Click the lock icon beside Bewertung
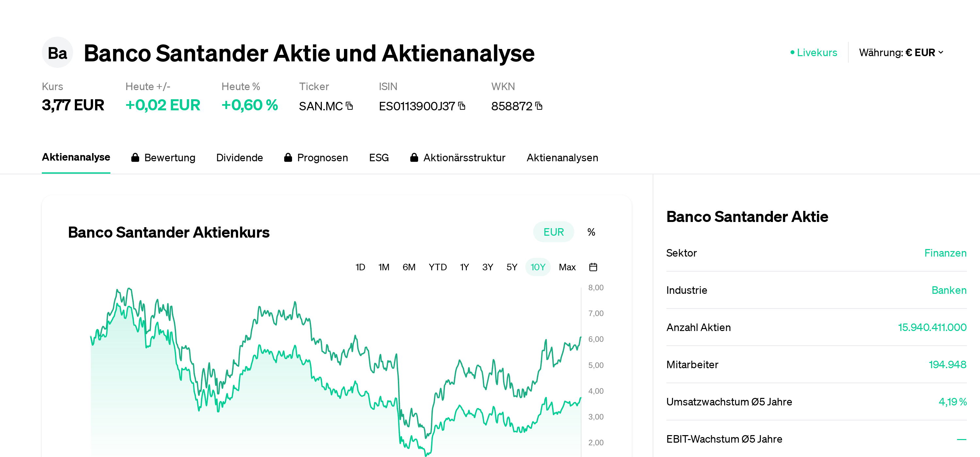This screenshot has height=457, width=980. click(135, 158)
